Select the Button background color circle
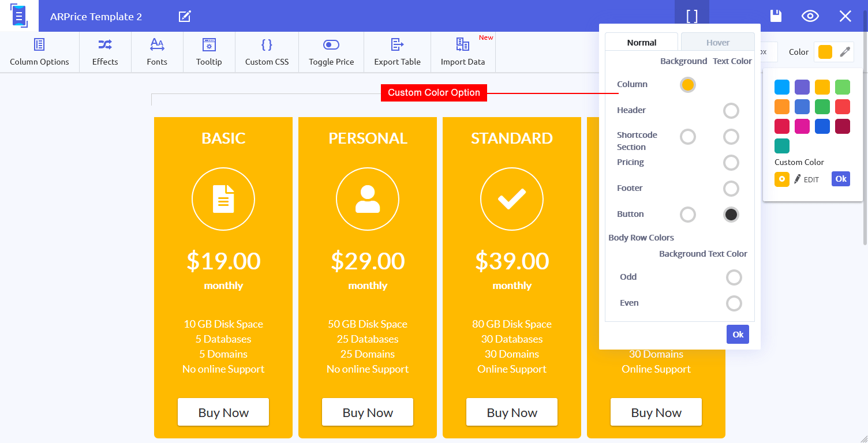 click(x=687, y=215)
